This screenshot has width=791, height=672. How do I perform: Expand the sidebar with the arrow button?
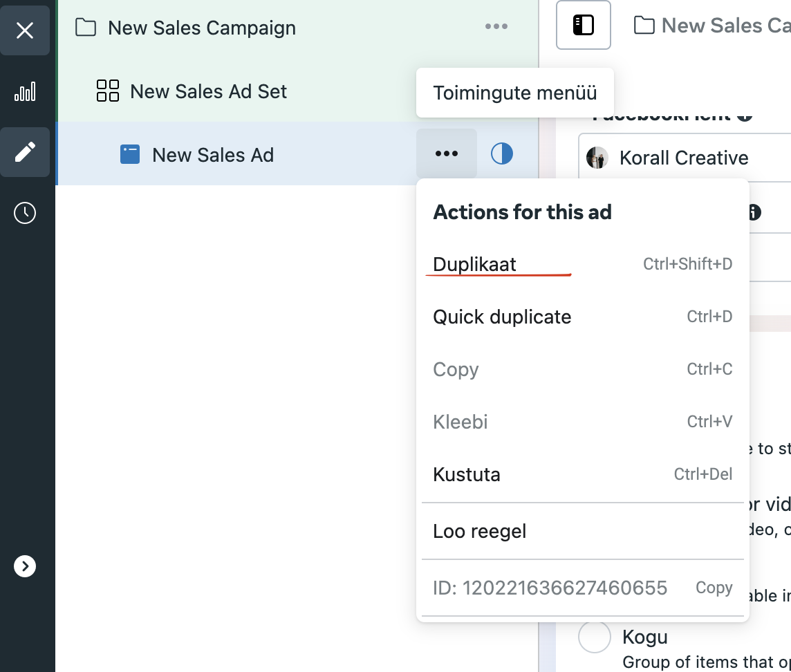(x=25, y=566)
